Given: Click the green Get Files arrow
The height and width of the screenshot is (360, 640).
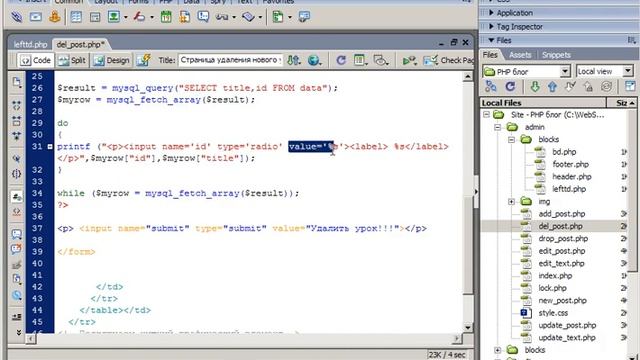Looking at the screenshot, I should coord(535,86).
